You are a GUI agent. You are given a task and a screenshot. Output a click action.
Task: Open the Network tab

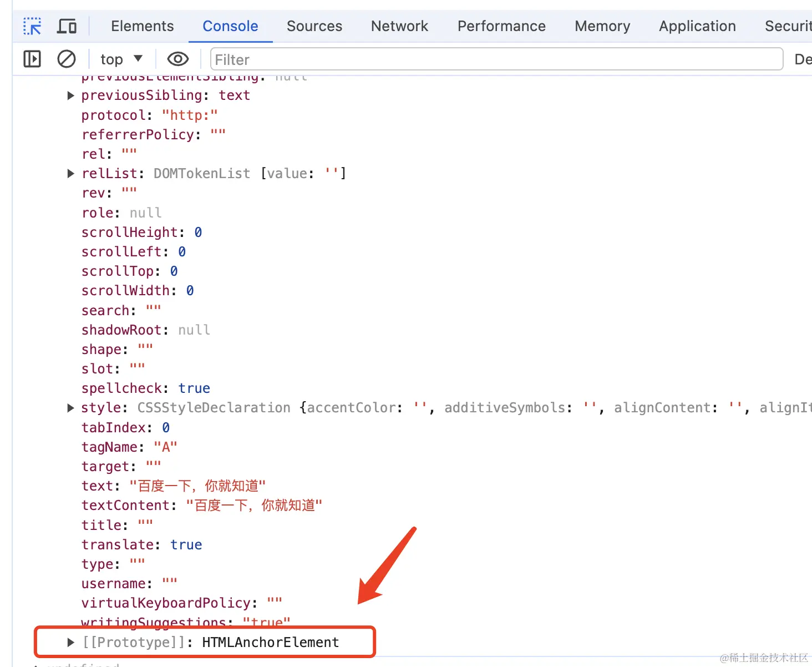coord(399,26)
